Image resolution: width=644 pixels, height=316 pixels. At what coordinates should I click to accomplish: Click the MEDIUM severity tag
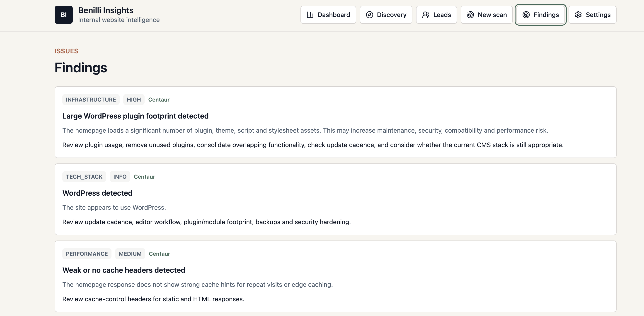(x=130, y=253)
